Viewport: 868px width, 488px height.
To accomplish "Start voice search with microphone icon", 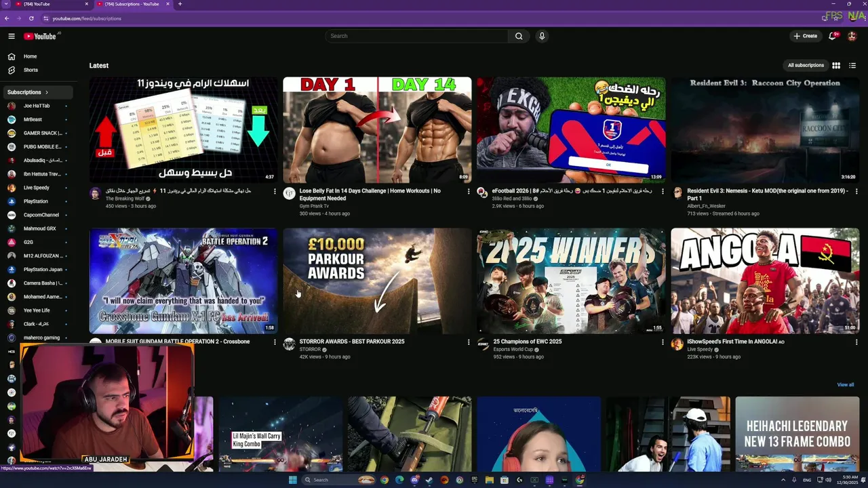I will click(542, 36).
